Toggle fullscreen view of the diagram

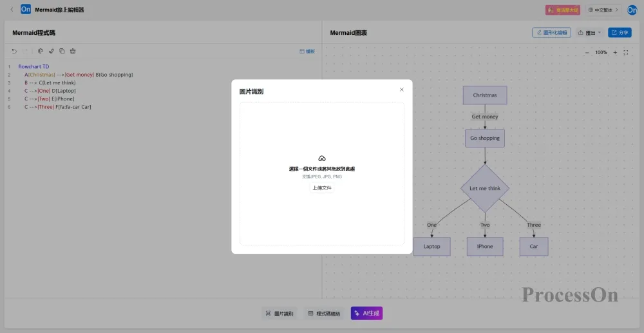point(626,52)
